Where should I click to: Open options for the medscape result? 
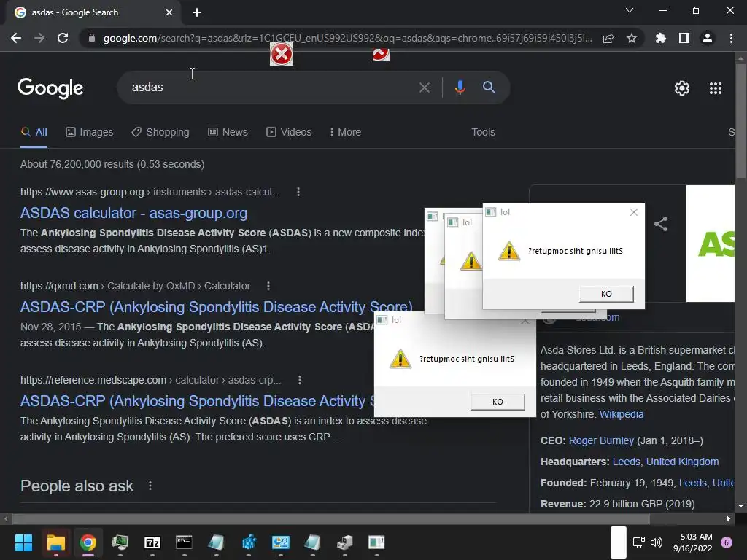[299, 380]
